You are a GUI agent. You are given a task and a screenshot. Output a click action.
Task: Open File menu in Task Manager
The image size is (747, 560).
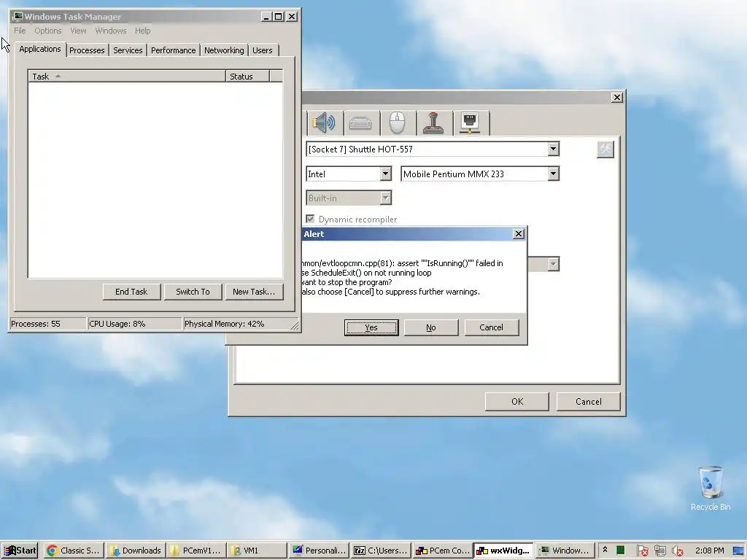coord(20,31)
